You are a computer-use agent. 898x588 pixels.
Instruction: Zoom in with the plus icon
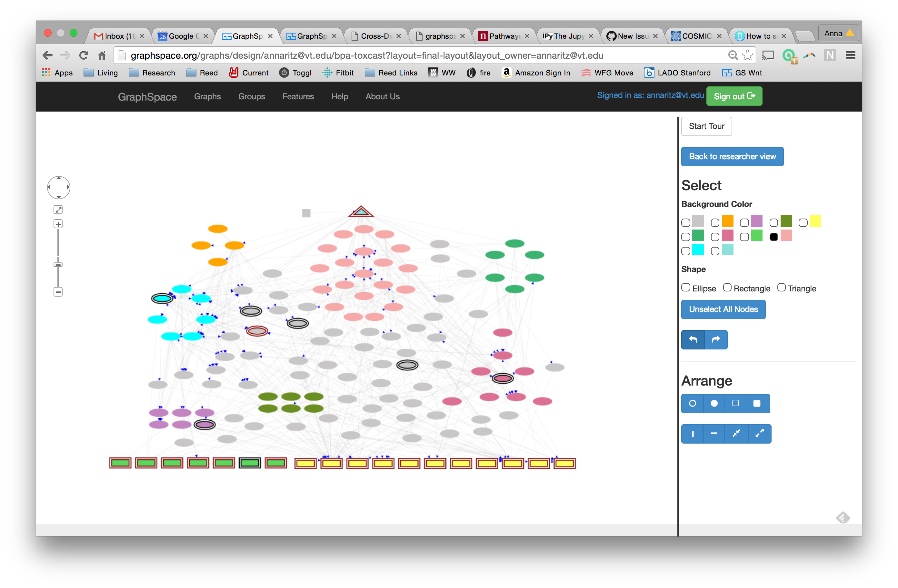point(58,224)
